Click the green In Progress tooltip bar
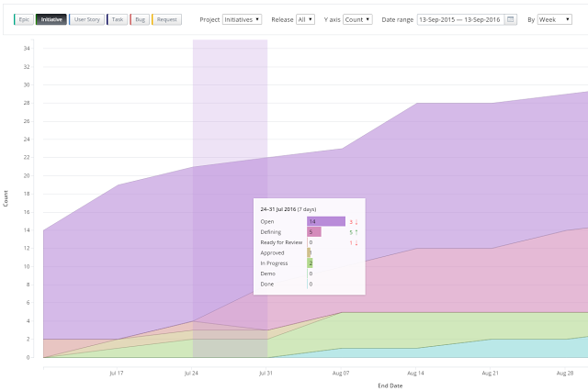588x391 pixels. [310, 263]
